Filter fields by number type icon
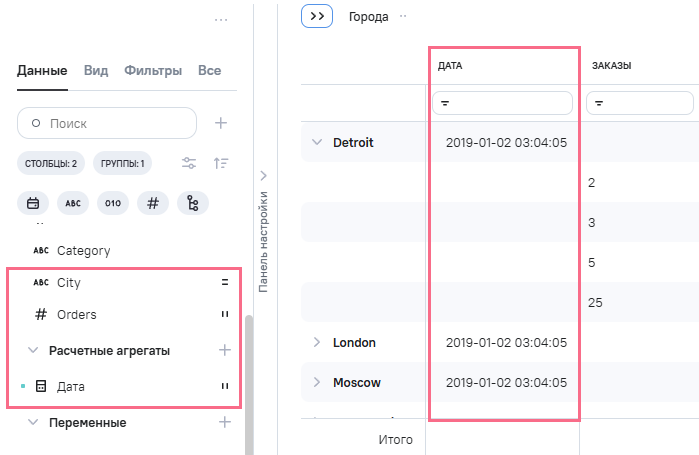The width and height of the screenshot is (699, 455). click(x=152, y=203)
